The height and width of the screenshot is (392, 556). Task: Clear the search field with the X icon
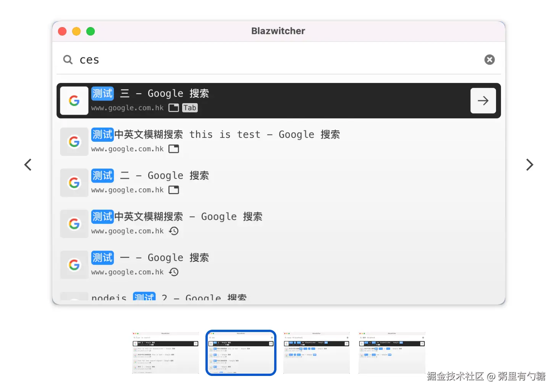coord(490,60)
